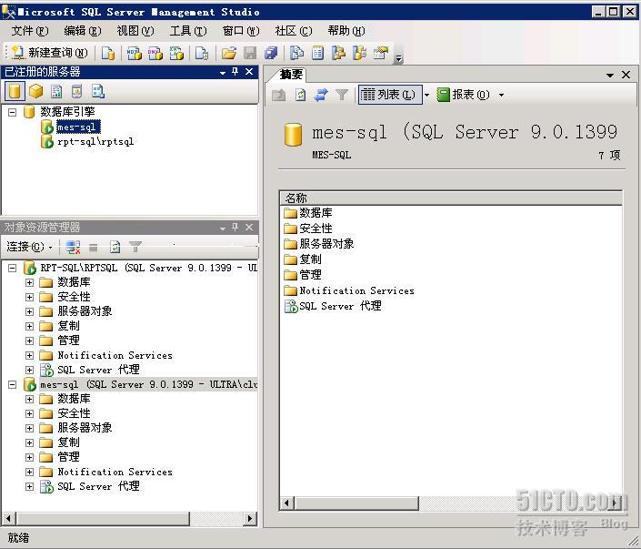Click the Refresh icon in Summary toolbar

tap(300, 95)
